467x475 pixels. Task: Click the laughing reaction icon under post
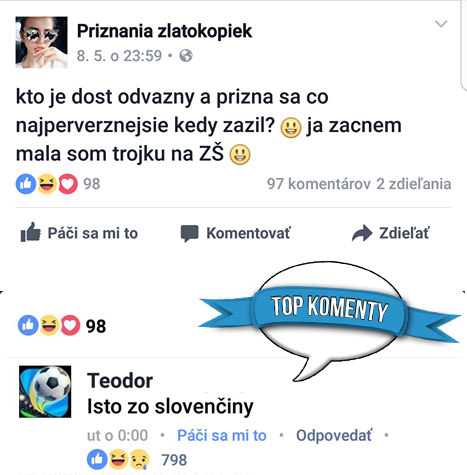[x=47, y=184]
